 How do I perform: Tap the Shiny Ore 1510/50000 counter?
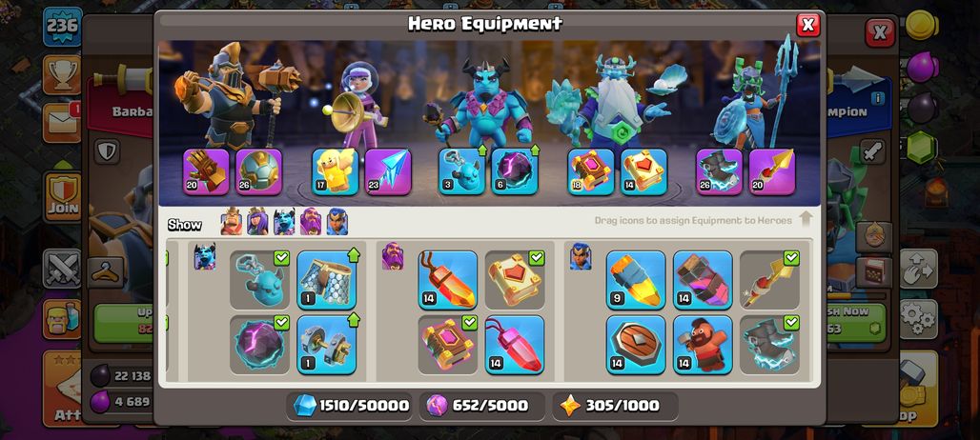pyautogui.click(x=351, y=406)
